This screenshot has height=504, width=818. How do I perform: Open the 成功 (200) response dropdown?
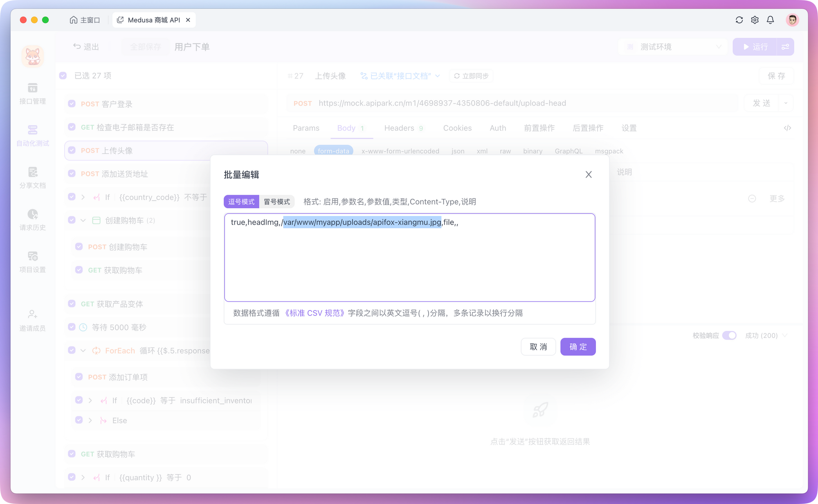(x=766, y=335)
